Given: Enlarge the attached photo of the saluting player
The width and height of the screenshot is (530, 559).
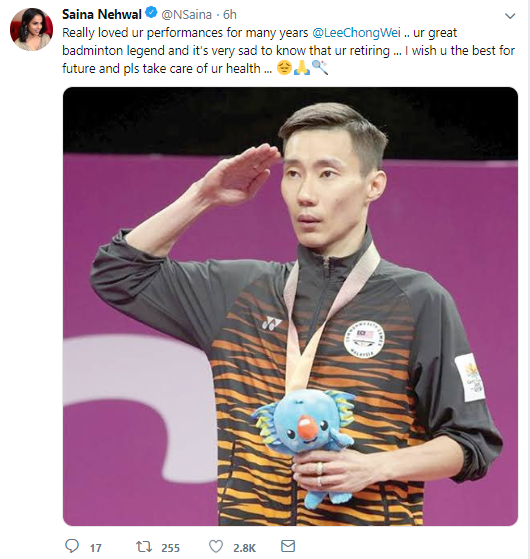Looking at the screenshot, I should (x=290, y=306).
